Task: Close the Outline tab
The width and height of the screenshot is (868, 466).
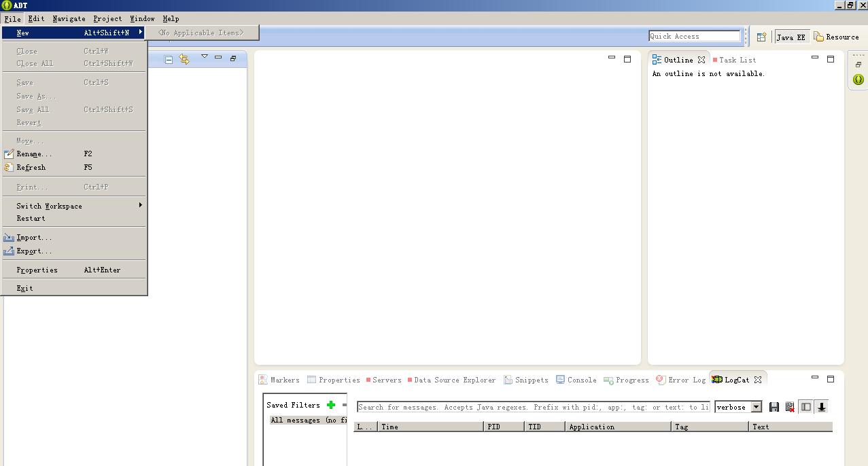Action: (x=701, y=60)
